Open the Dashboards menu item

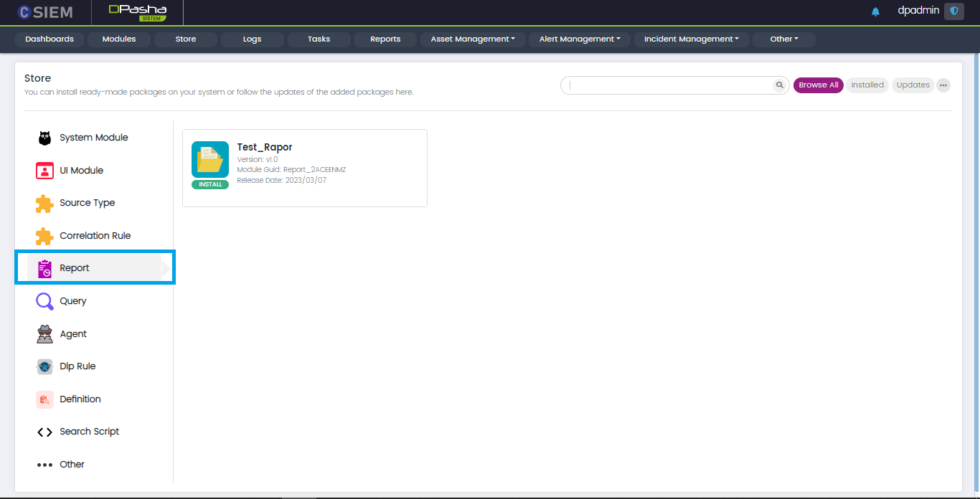tap(50, 39)
